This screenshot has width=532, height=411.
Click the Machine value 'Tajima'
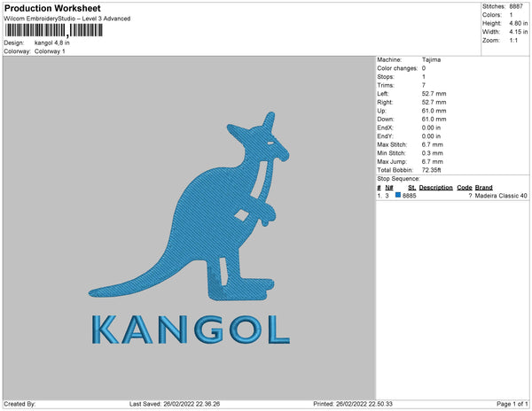(x=431, y=59)
